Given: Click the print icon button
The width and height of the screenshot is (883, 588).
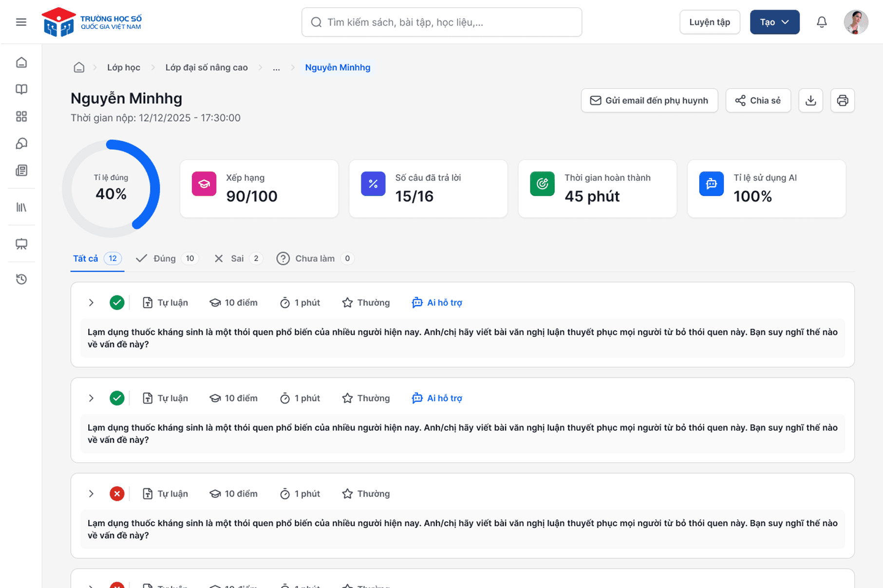Looking at the screenshot, I should click(842, 100).
